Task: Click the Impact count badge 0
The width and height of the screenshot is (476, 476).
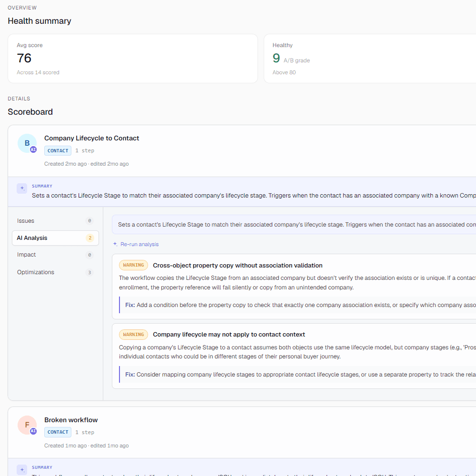Action: (x=89, y=255)
